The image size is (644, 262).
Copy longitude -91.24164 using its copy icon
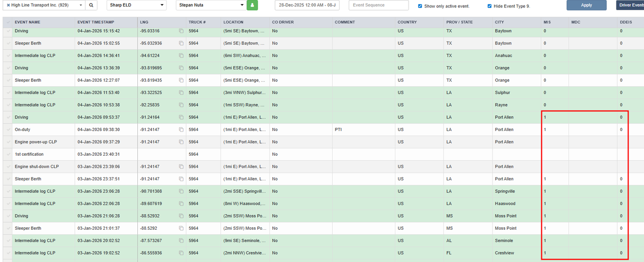point(181,117)
